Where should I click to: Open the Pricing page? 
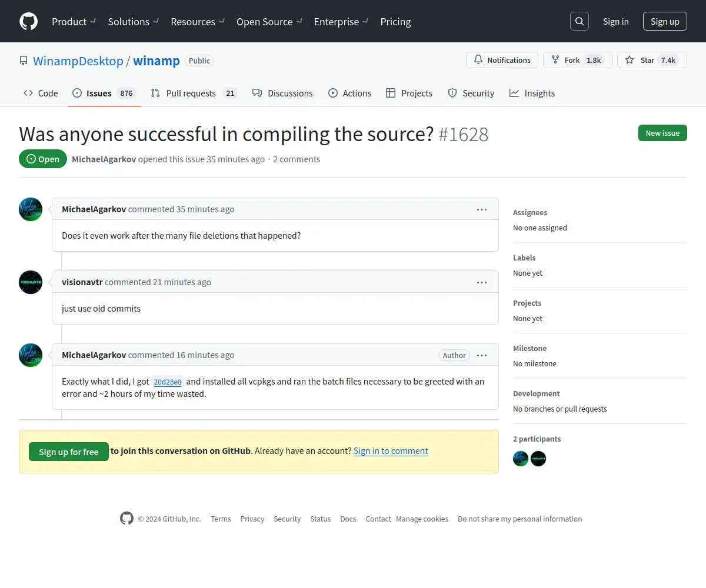coord(395,22)
